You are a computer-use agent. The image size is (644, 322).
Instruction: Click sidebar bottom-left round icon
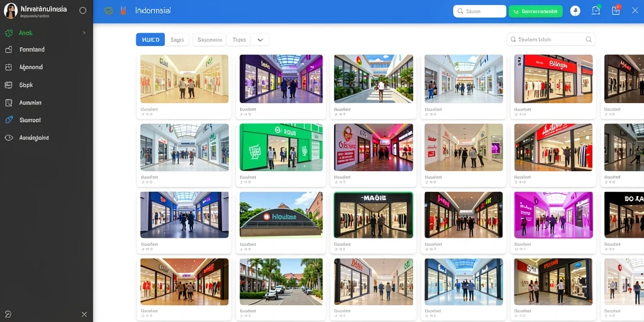8,314
